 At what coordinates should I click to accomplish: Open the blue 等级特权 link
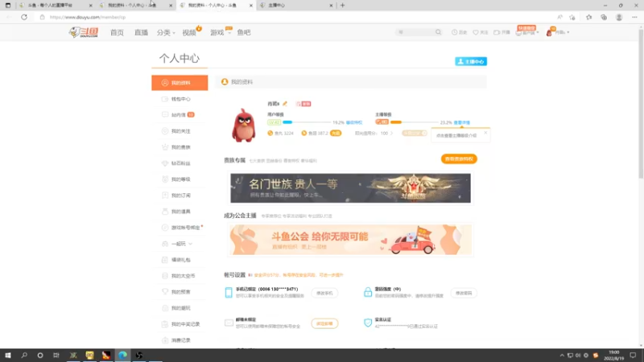coord(354,123)
